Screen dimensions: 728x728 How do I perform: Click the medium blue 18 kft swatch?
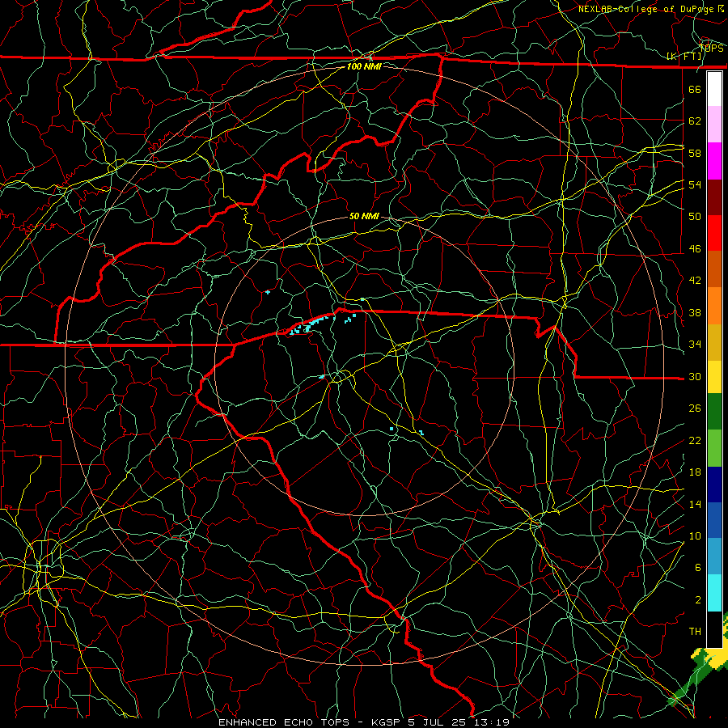(x=714, y=520)
